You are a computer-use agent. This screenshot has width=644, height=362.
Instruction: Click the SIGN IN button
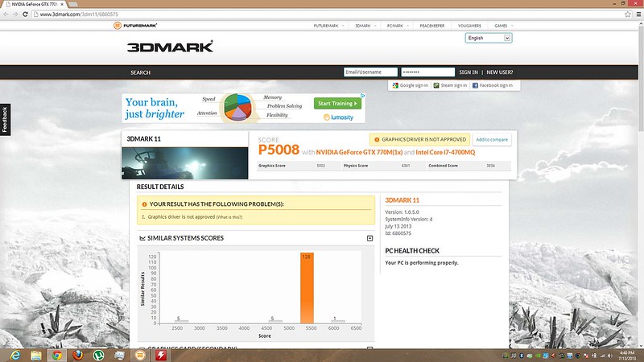[469, 72]
